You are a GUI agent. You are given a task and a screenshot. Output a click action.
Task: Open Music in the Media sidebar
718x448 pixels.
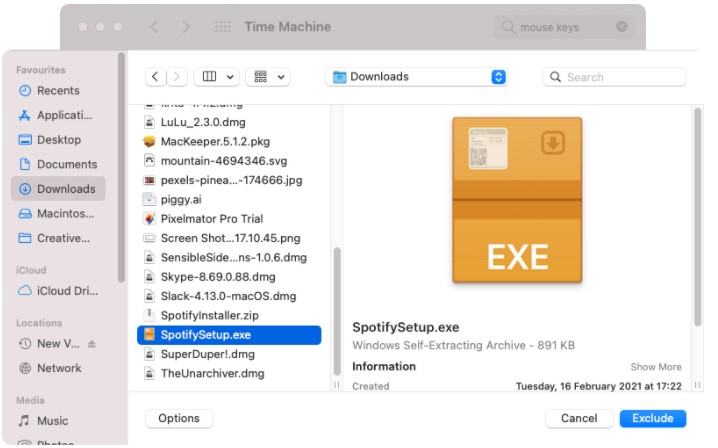point(58,421)
